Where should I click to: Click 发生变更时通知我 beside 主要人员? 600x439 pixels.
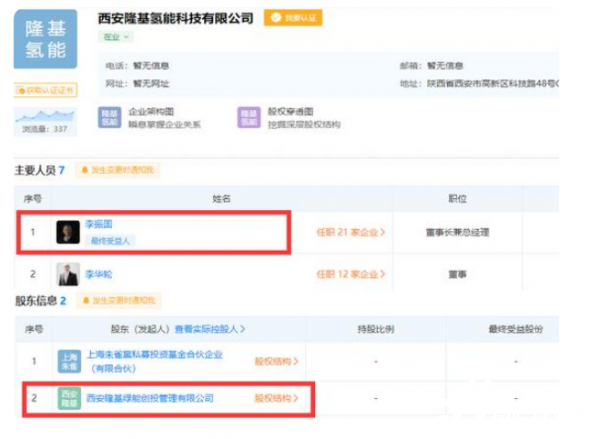117,170
